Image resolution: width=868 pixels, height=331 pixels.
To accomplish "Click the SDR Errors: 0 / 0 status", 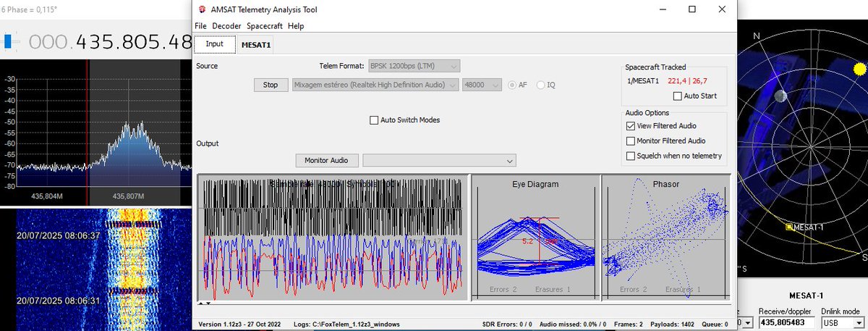I will click(x=507, y=324).
